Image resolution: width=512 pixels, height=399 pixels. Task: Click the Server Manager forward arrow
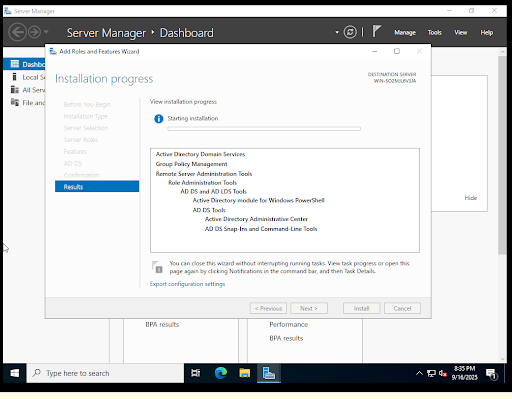34,32
